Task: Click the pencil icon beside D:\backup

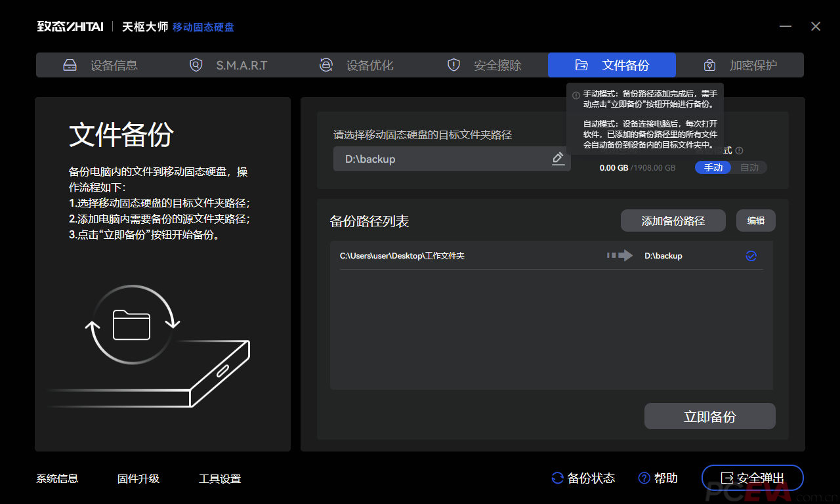Action: [x=558, y=158]
